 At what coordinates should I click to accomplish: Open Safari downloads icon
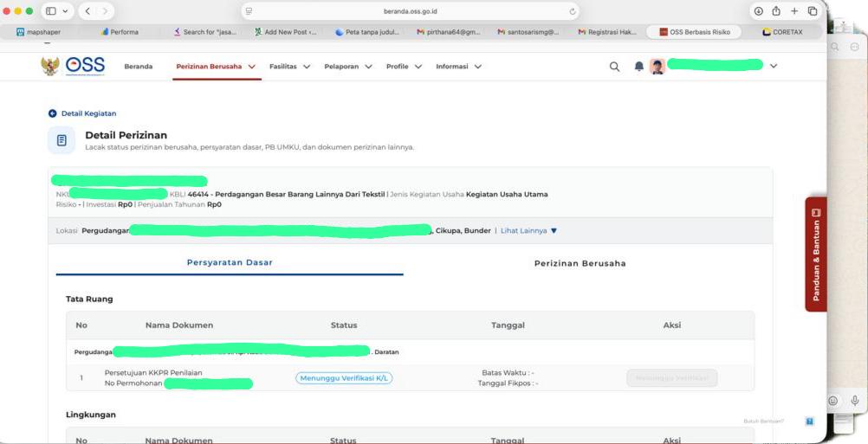tap(759, 11)
